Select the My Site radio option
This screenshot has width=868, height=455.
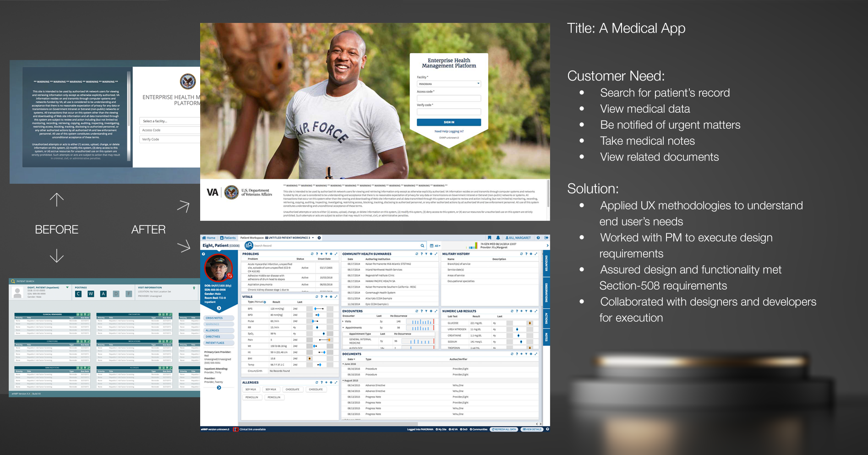[441, 429]
